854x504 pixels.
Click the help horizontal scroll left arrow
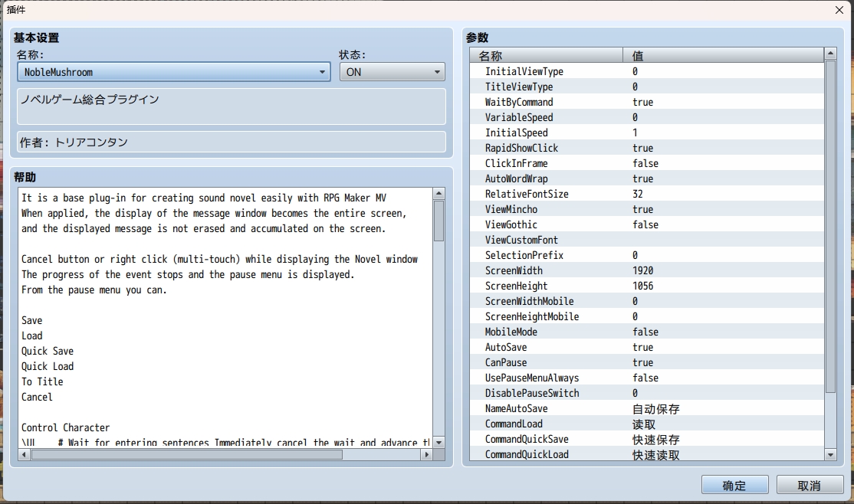[24, 454]
